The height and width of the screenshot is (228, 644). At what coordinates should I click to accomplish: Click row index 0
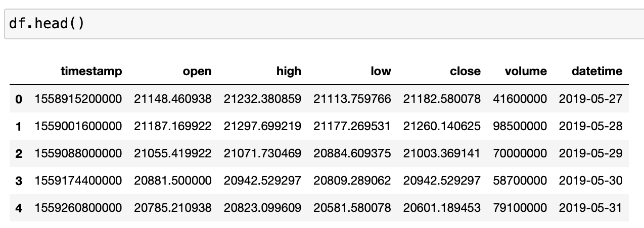(x=19, y=99)
